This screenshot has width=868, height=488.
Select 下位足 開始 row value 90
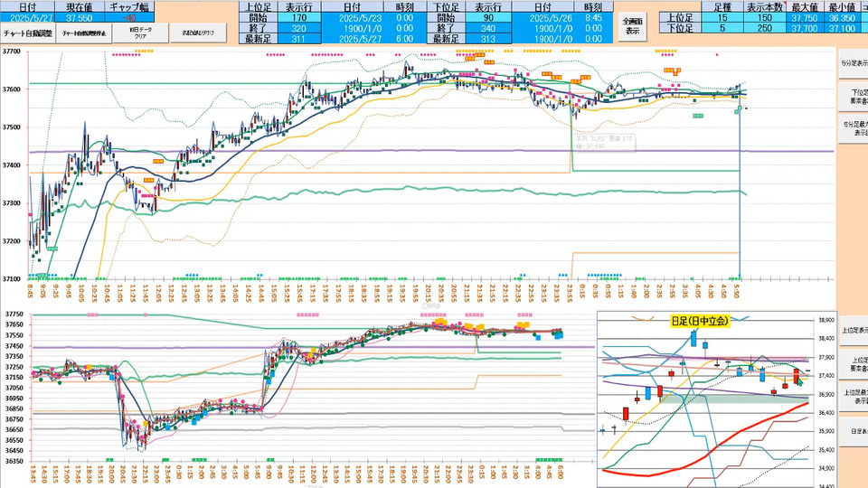coord(487,18)
